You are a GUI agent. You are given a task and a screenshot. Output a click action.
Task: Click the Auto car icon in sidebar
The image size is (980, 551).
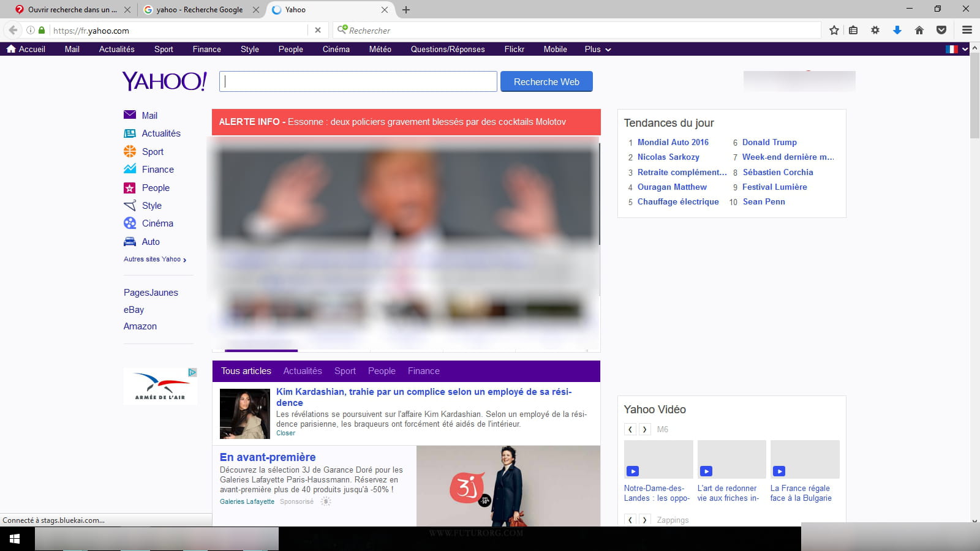(130, 241)
